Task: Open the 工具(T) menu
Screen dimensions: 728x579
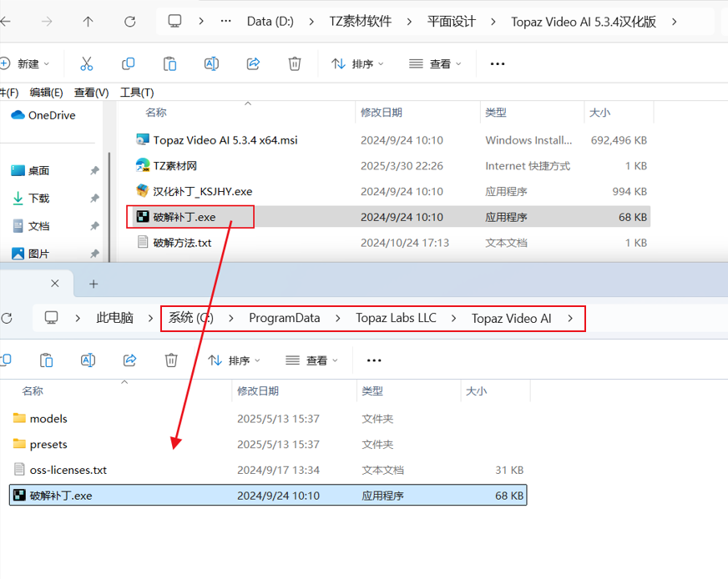Action: 137,93
